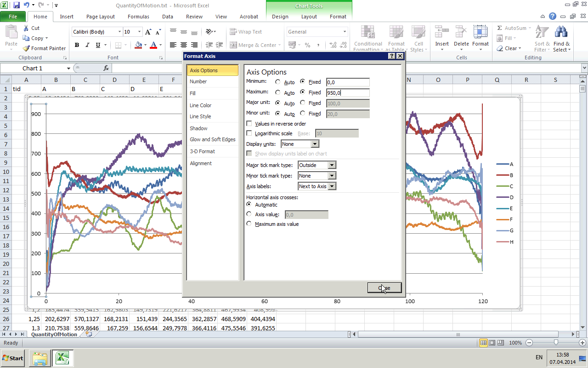588x368 pixels.
Task: Toggle Bold formatting
Action: [77, 45]
